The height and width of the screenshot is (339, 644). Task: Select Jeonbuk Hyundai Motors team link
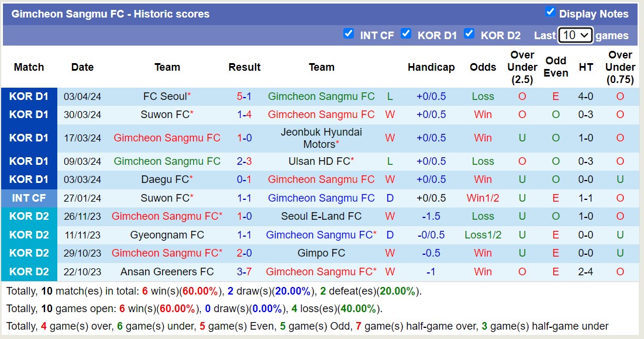click(x=321, y=138)
